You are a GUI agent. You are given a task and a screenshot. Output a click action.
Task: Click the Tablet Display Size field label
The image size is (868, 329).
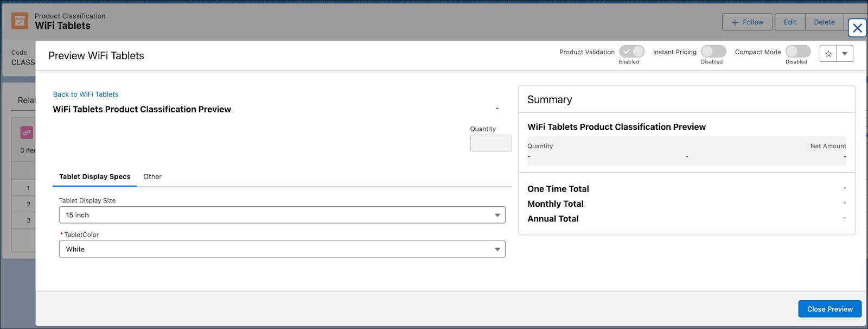pos(87,200)
